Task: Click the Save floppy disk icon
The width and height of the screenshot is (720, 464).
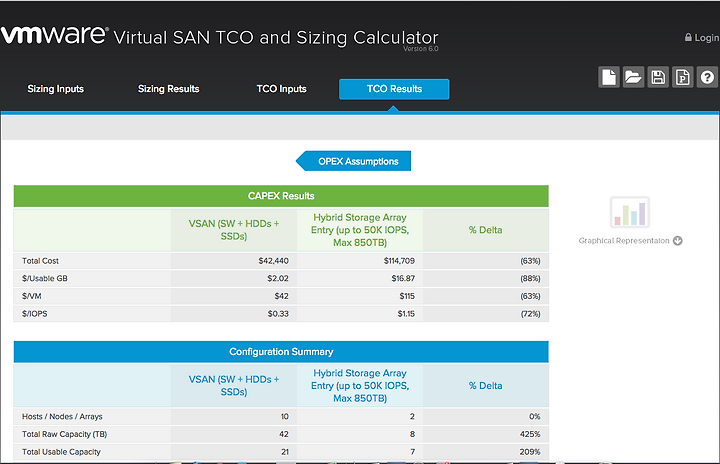Action: click(x=658, y=77)
